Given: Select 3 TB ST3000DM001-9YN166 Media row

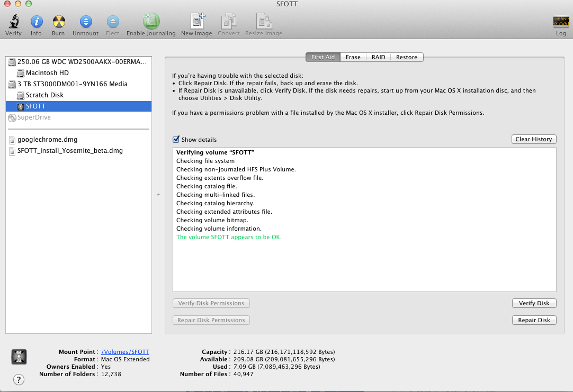Looking at the screenshot, I should point(78,84).
